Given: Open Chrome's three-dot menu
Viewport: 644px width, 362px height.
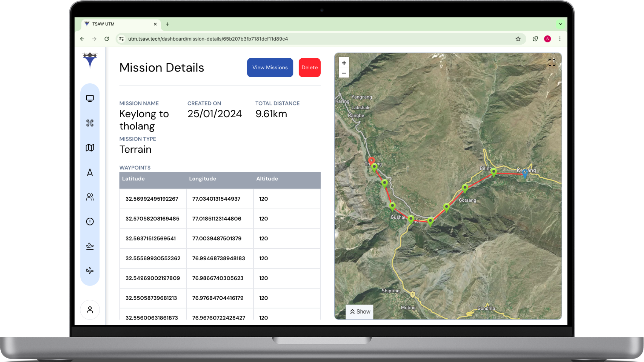Looking at the screenshot, I should point(560,39).
